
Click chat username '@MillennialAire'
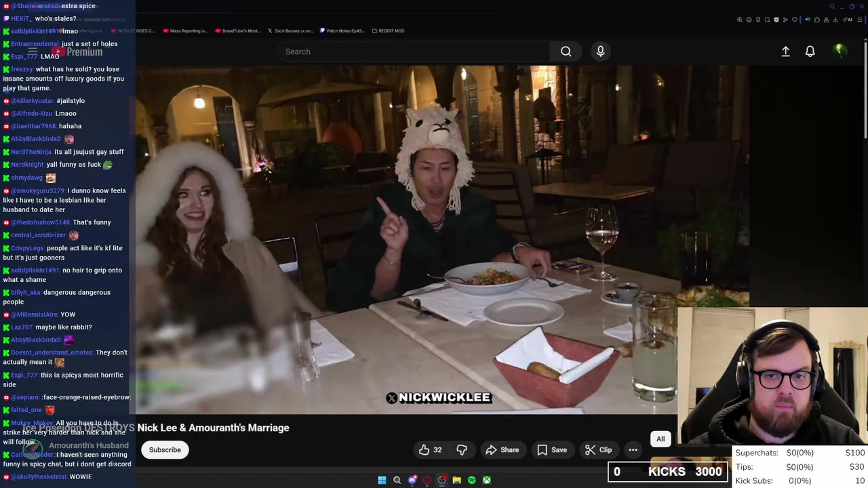pos(34,314)
